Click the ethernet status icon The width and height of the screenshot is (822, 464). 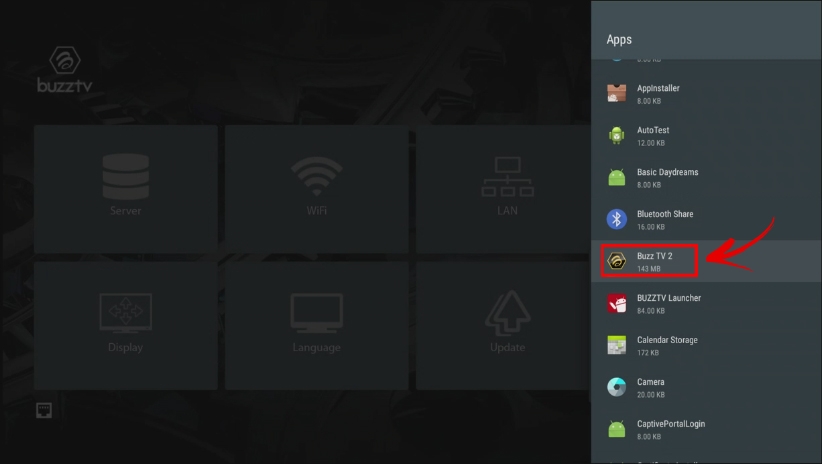44,410
